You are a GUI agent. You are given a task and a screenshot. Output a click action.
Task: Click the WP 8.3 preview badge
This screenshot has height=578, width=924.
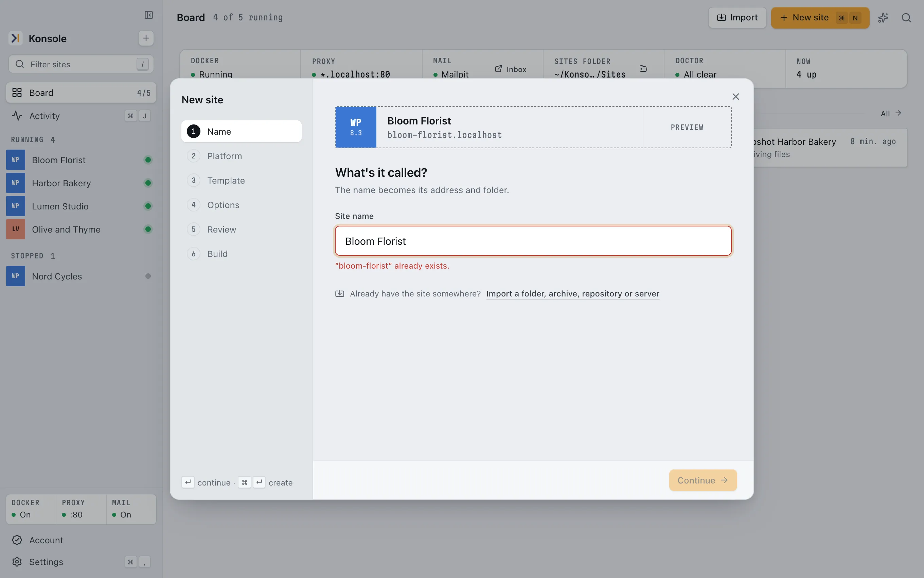coord(355,127)
